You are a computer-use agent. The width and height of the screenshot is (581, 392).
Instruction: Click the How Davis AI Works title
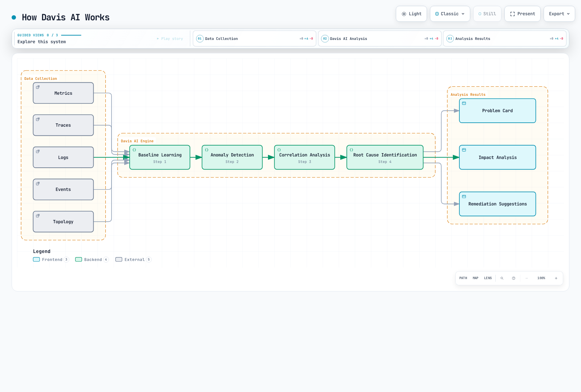pos(66,17)
